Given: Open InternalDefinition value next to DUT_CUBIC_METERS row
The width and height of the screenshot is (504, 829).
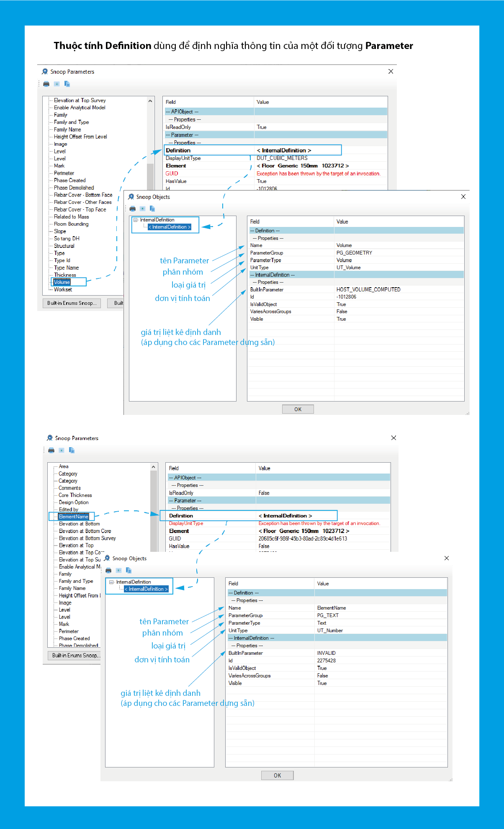Looking at the screenshot, I should (x=284, y=150).
